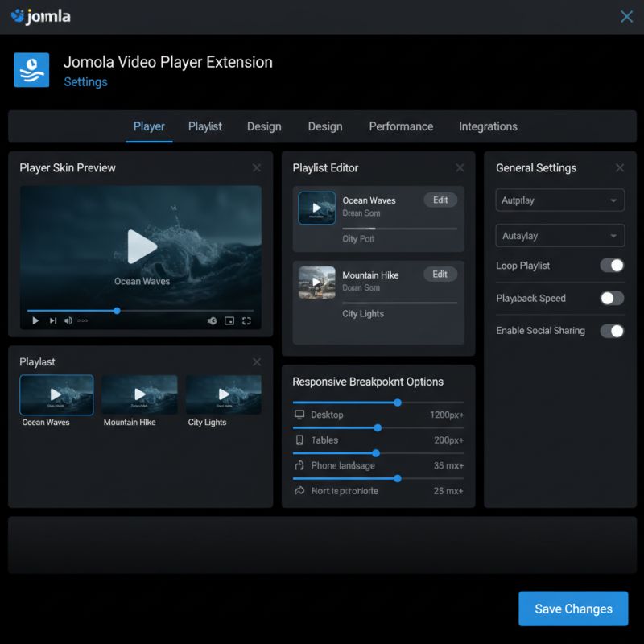Skip to next track in the player controls
644x644 pixels.
[53, 320]
